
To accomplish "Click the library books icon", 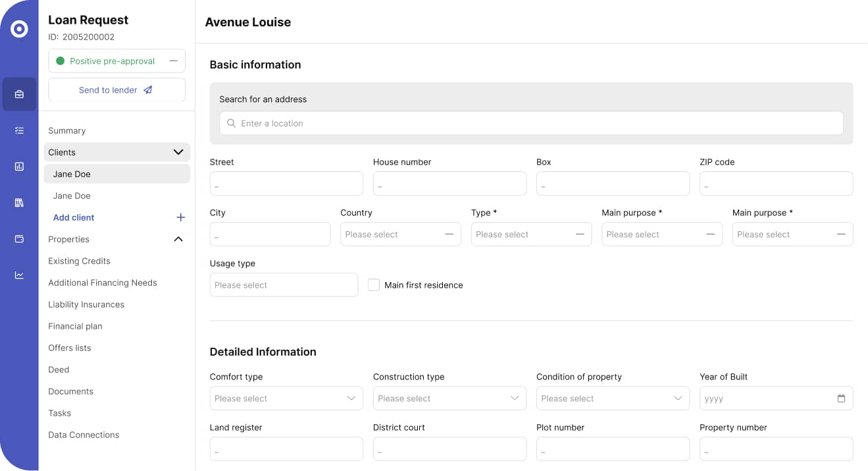I will [19, 203].
